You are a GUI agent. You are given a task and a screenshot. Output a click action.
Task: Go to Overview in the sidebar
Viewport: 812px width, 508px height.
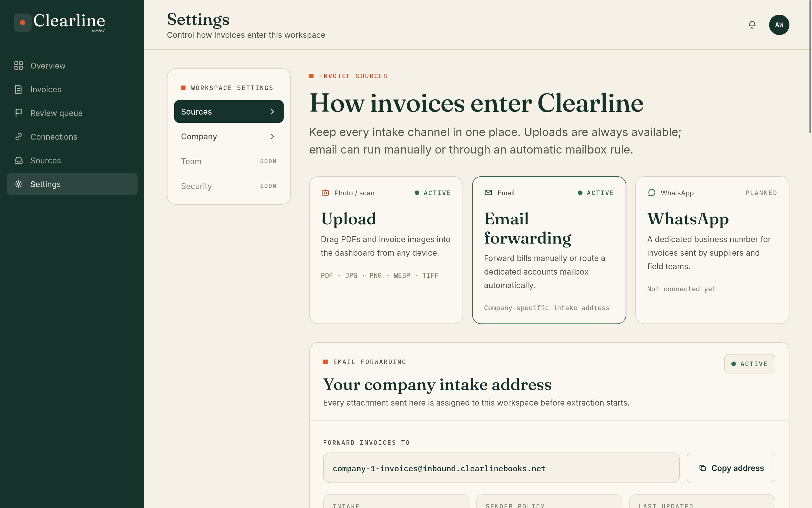[x=72, y=65]
